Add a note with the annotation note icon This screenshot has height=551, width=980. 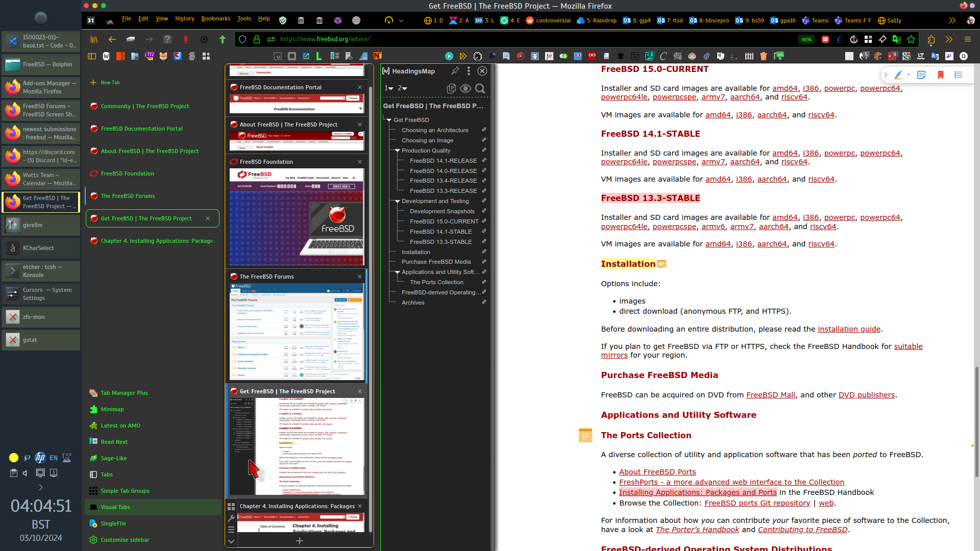point(921,75)
